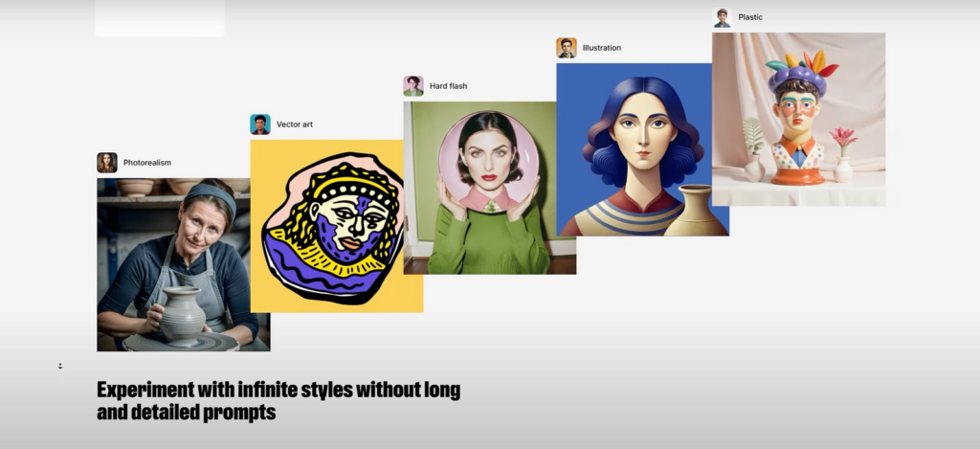Viewport: 980px width, 449px height.
Task: Open the yellow Vector art image
Action: click(x=336, y=226)
